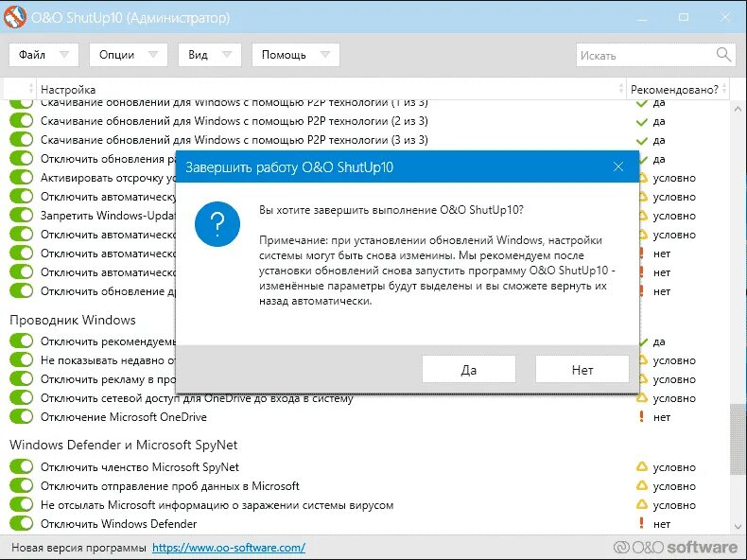This screenshot has height=560, width=747.
Task: Open the oo-software.com link
Action: [x=229, y=548]
